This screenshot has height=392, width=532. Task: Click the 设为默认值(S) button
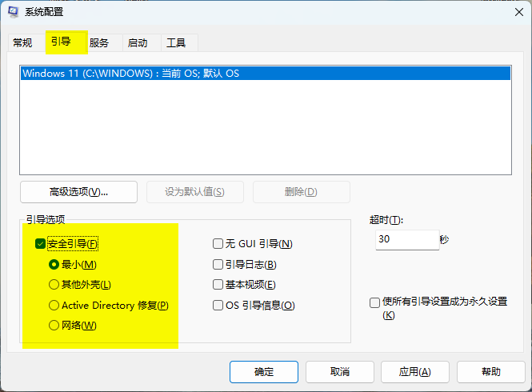point(194,192)
